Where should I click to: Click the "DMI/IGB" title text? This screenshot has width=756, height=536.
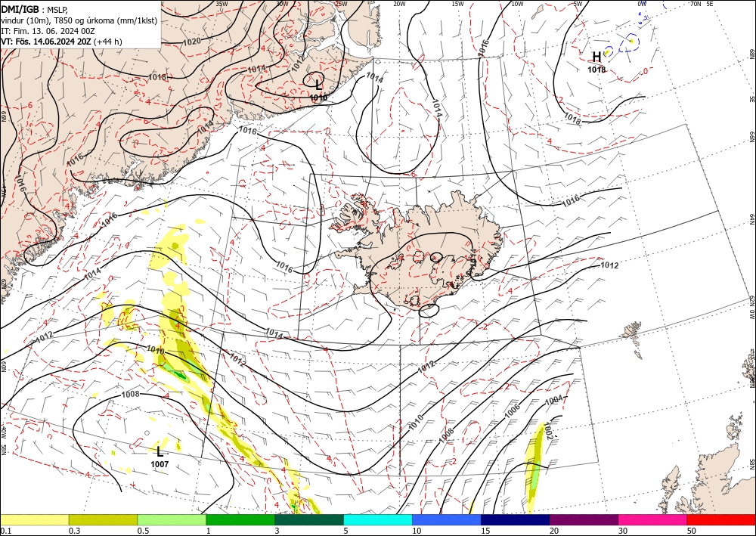[20, 8]
